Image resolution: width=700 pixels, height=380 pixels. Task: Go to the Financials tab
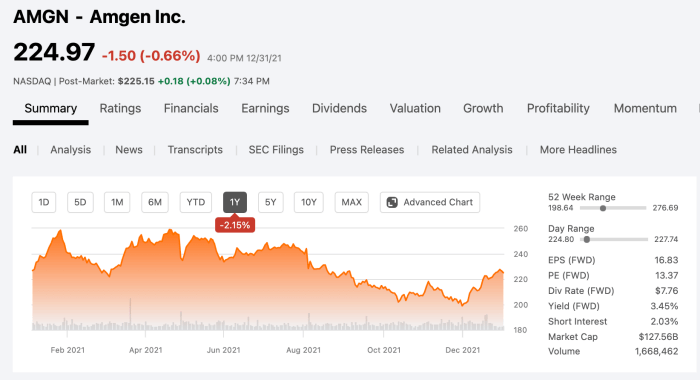[191, 109]
